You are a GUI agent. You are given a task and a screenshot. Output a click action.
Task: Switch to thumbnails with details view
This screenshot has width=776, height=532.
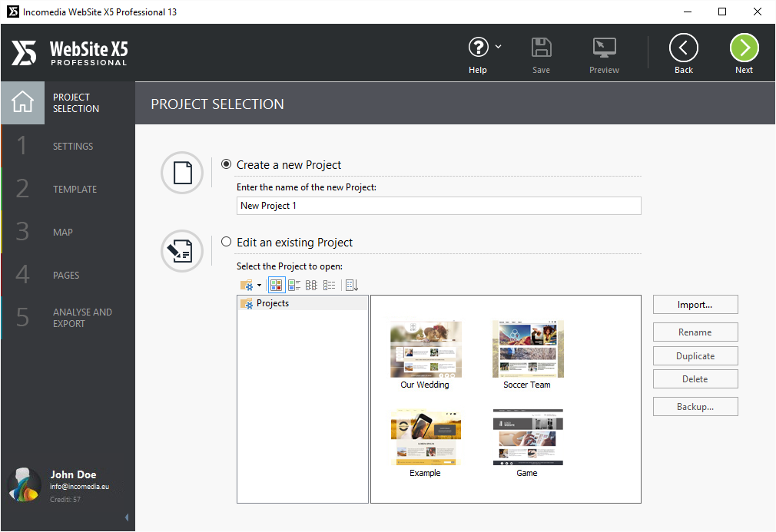[294, 286]
